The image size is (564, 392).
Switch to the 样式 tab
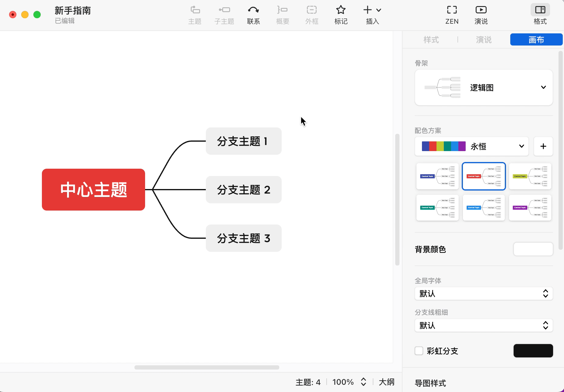[431, 39]
